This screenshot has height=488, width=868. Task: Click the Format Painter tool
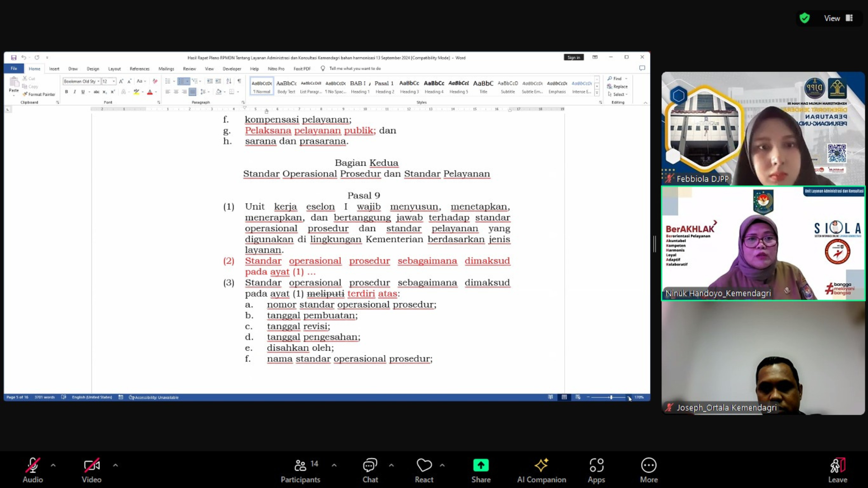(x=39, y=94)
